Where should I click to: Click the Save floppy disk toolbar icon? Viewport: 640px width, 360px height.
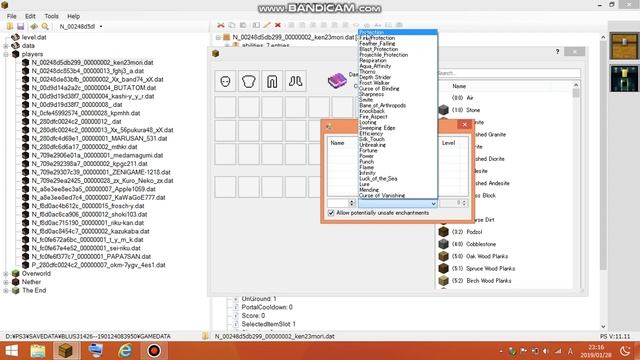click(x=20, y=27)
